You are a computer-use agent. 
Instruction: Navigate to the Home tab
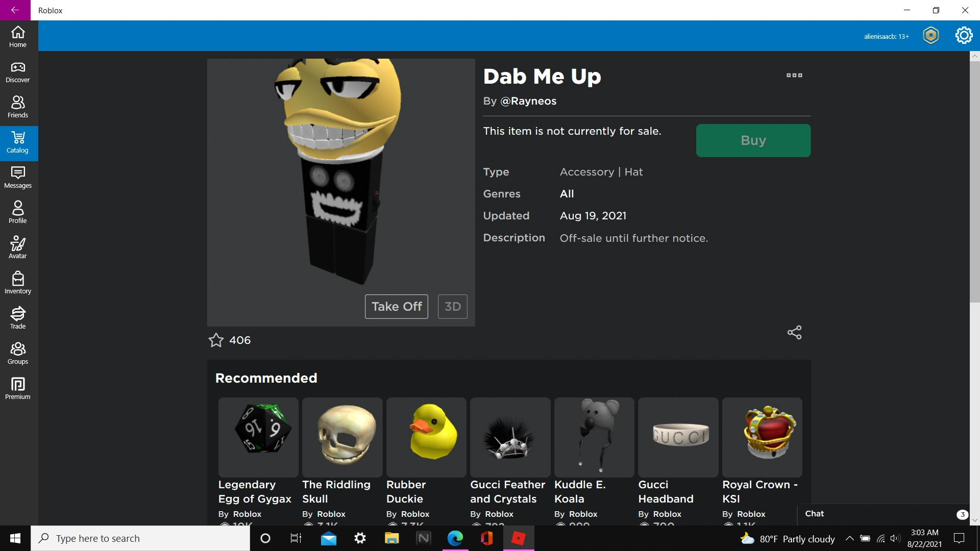tap(18, 36)
